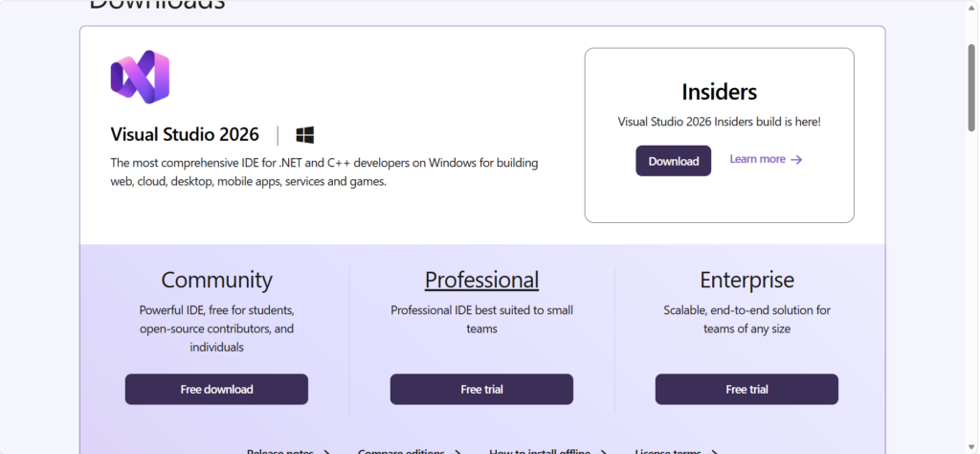Open the How to install offline link
Viewport: 980px width, 454px height.
(548, 451)
